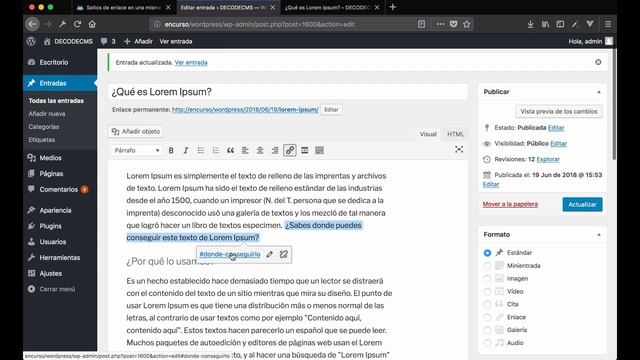This screenshot has width=640, height=360.
Task: Open the Párrafo format dropdown
Action: (136, 150)
